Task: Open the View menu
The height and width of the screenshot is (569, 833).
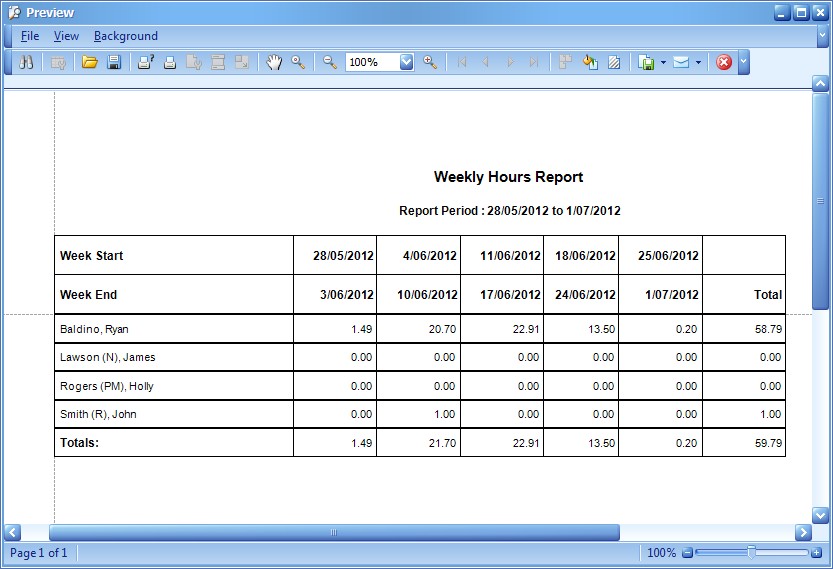Action: [x=66, y=36]
